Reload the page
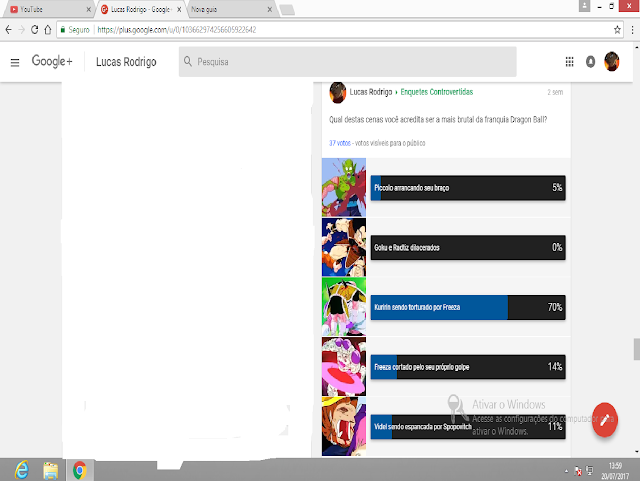640x481 pixels. click(35, 29)
